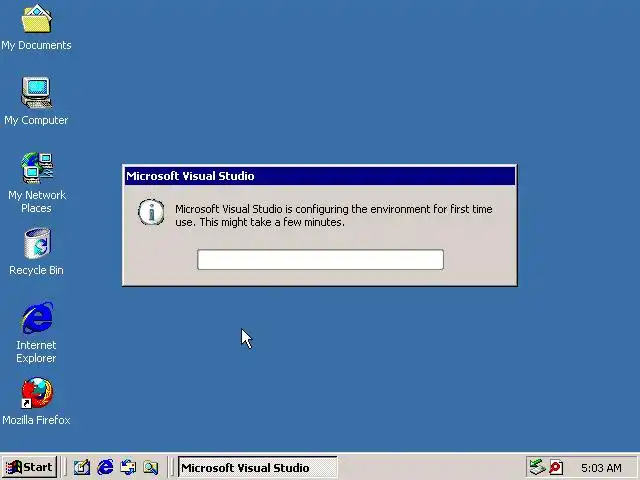Image resolution: width=640 pixels, height=480 pixels.
Task: Click the red tray icon beside clock
Action: tap(556, 467)
